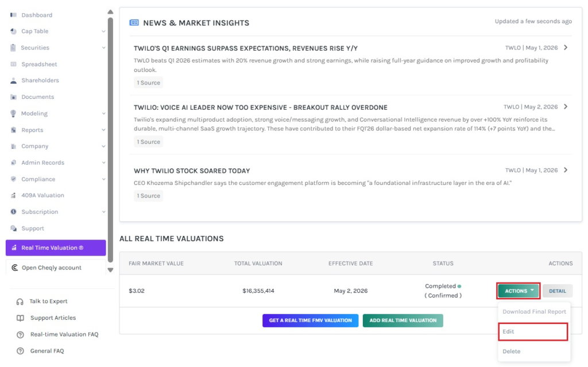The height and width of the screenshot is (367, 588).
Task: Click the Shareholders person icon
Action: pyautogui.click(x=14, y=80)
